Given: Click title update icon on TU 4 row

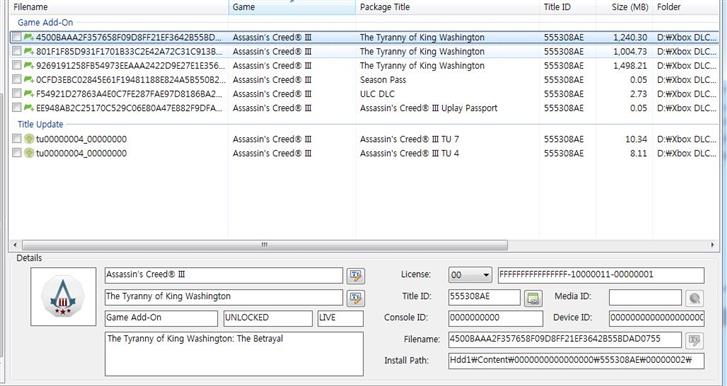Looking at the screenshot, I should (29, 152).
